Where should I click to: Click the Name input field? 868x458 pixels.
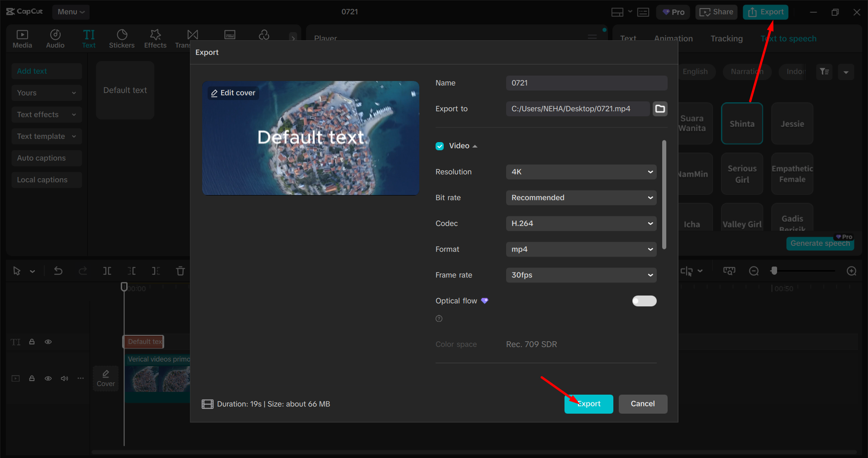[x=587, y=83]
